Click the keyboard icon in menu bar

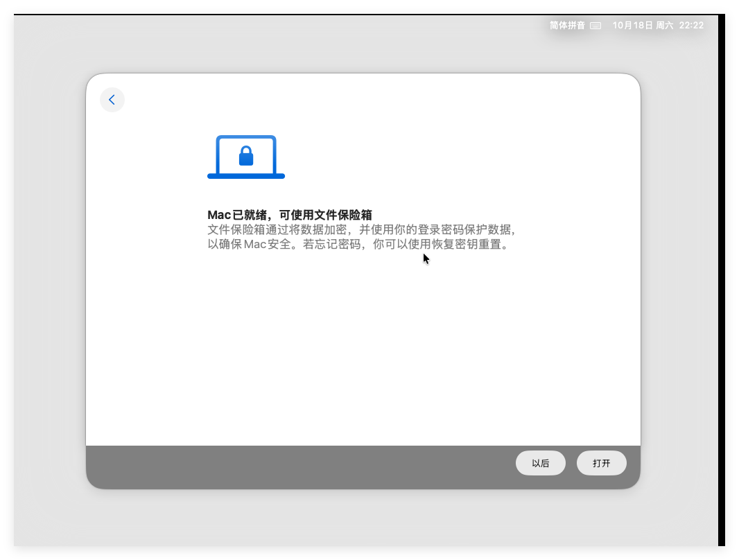click(x=595, y=26)
